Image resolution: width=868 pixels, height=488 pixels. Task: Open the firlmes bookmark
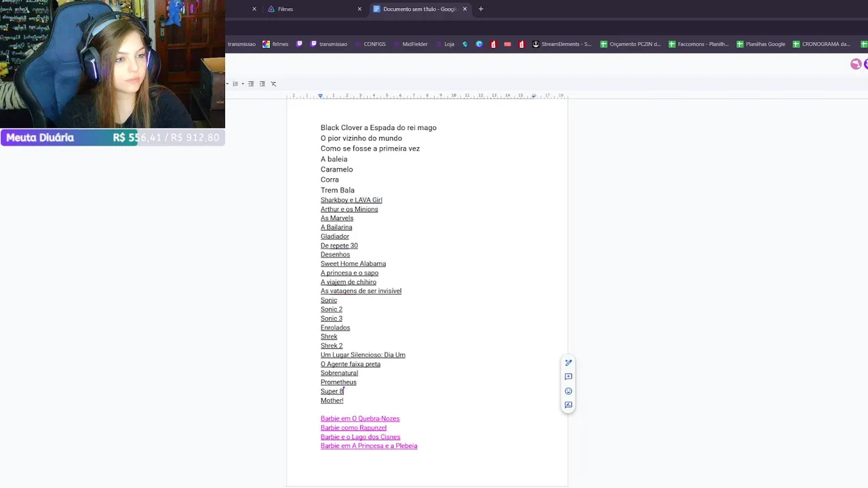pos(275,44)
